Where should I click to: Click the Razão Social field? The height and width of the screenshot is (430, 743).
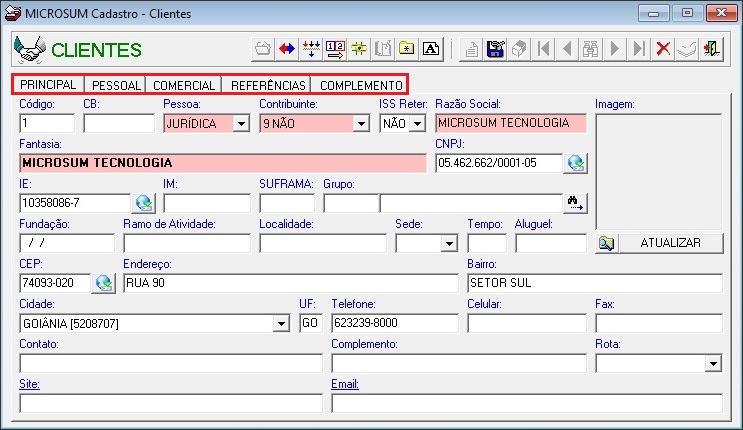(511, 123)
